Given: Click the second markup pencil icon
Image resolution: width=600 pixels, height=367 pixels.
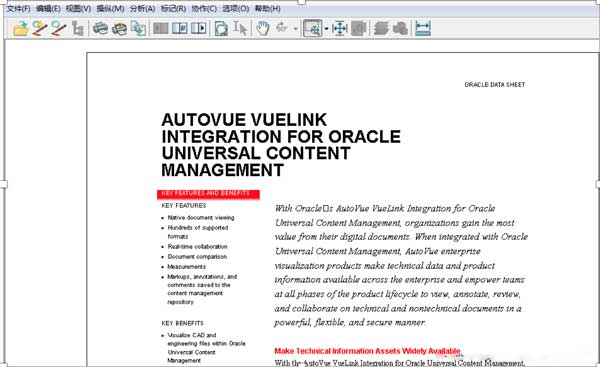Looking at the screenshot, I should click(x=59, y=29).
